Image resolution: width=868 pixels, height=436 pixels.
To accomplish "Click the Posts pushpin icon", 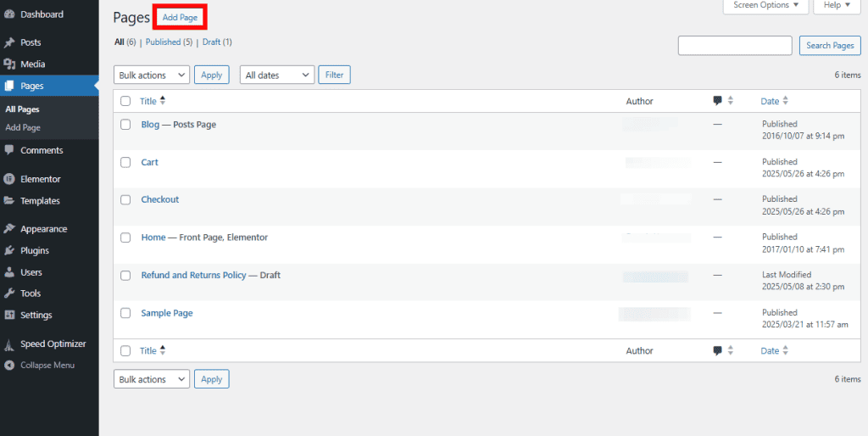I will (x=8, y=42).
